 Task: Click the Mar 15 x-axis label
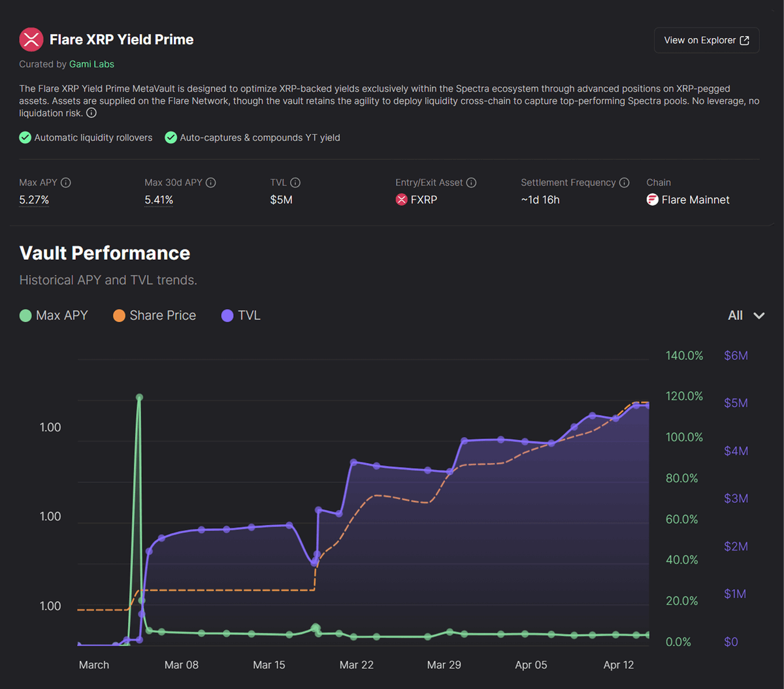(x=269, y=665)
